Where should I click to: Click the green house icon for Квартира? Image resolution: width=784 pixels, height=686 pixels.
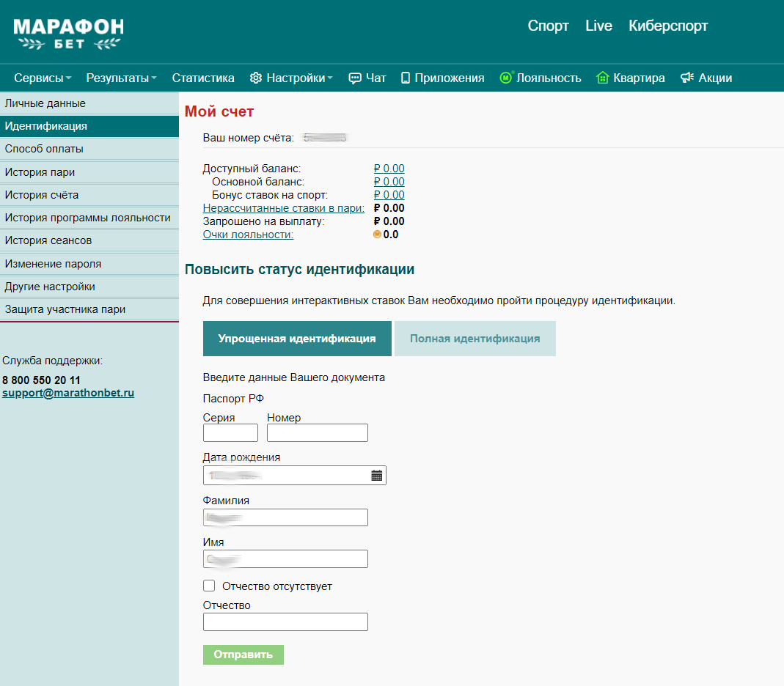[603, 78]
